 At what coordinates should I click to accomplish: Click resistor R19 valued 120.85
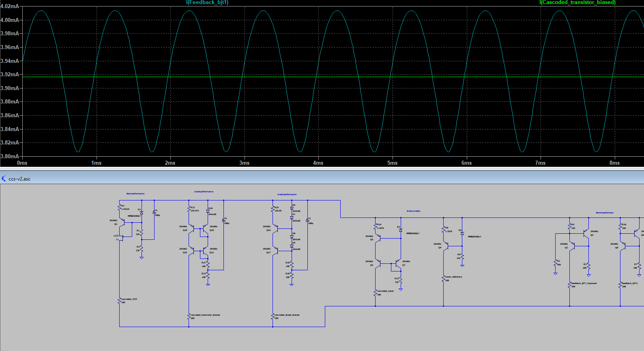click(x=273, y=209)
